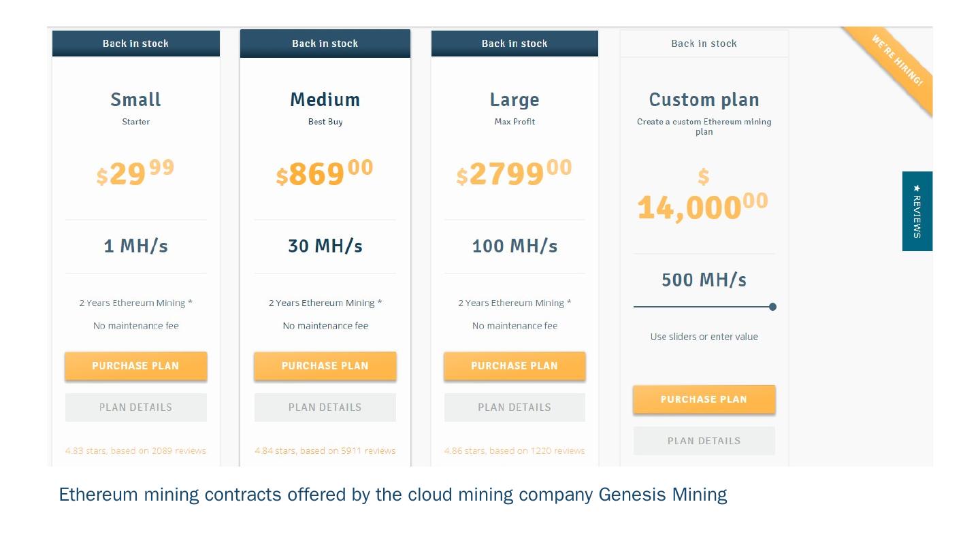Select the Medium plan title
This screenshot has height=551, width=980.
325,100
